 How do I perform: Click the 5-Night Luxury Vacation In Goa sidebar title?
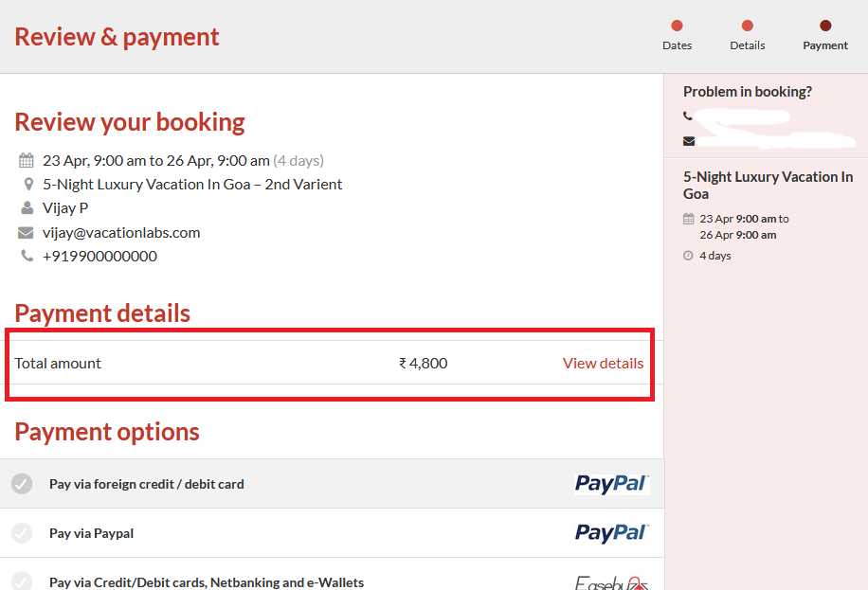pos(768,185)
